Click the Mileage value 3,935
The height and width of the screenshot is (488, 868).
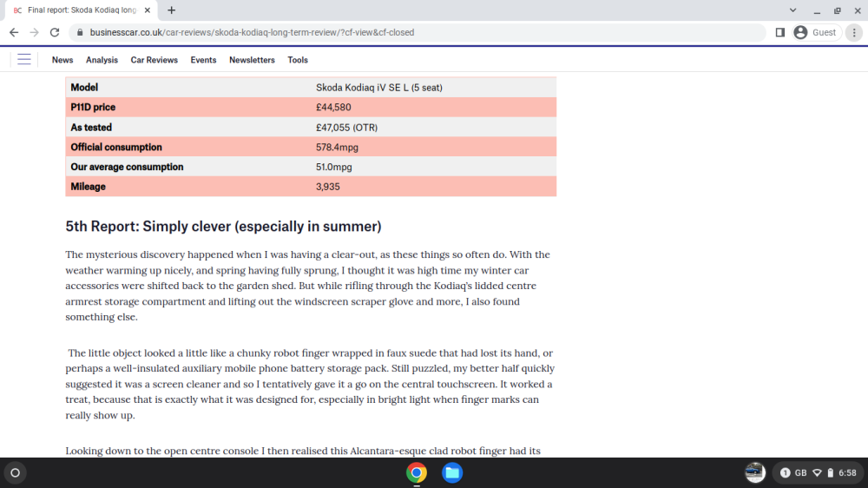point(328,187)
